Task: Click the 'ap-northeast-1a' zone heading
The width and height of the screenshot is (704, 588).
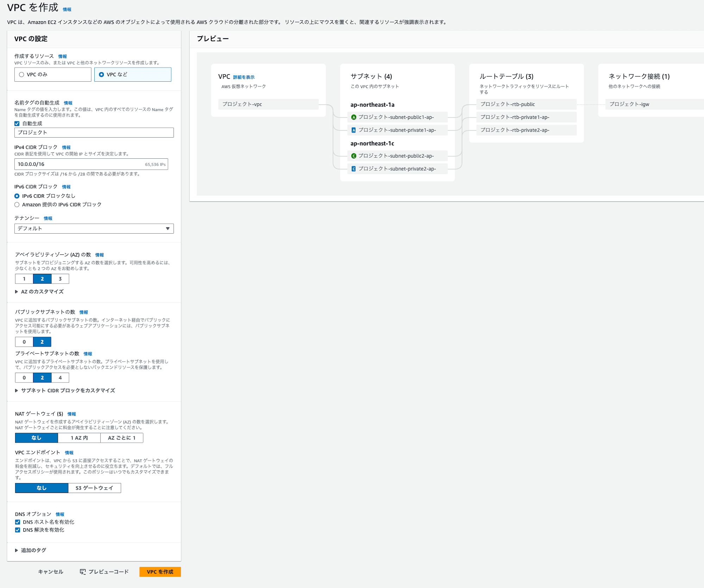Action: [x=372, y=105]
